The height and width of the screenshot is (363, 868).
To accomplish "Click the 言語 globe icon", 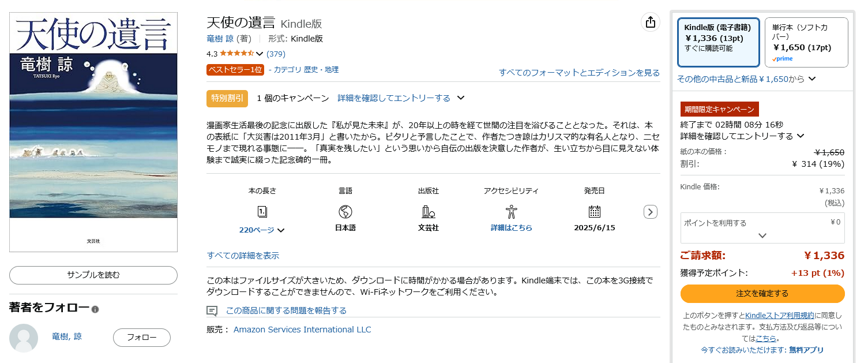I will 345,212.
